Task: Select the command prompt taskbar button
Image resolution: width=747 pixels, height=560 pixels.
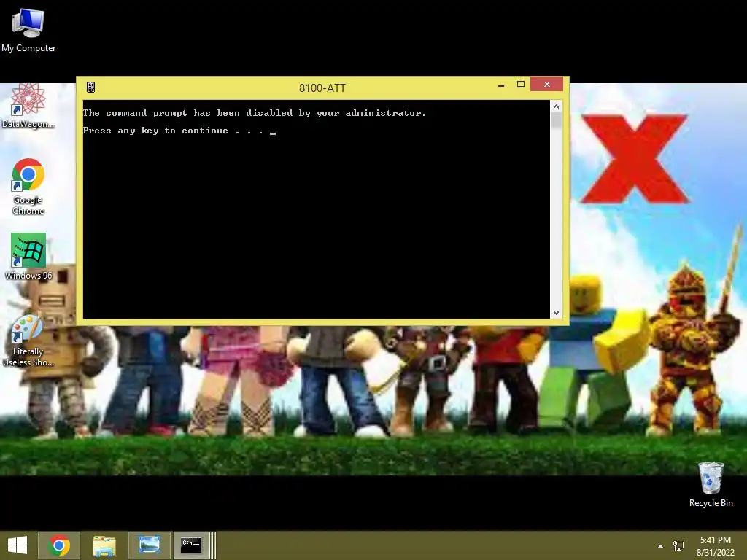Action: pyautogui.click(x=192, y=545)
